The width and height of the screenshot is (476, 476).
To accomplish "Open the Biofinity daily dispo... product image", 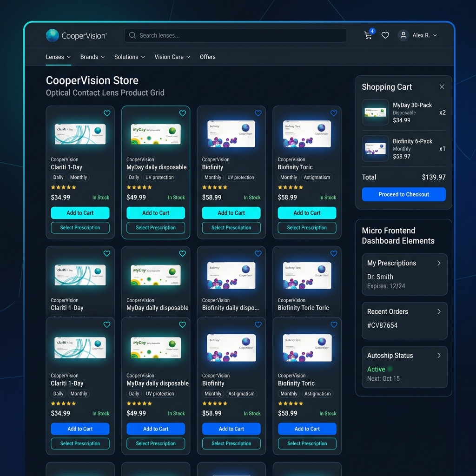I will pos(231,275).
